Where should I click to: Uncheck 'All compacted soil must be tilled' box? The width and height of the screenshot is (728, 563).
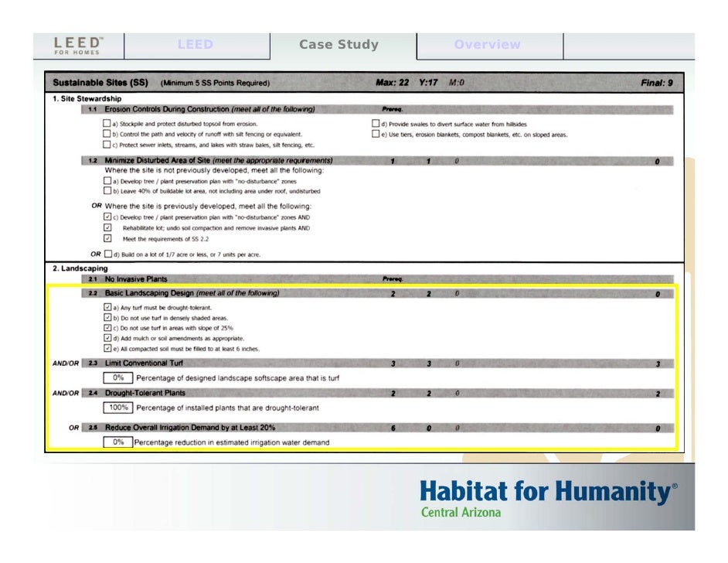[x=107, y=348]
